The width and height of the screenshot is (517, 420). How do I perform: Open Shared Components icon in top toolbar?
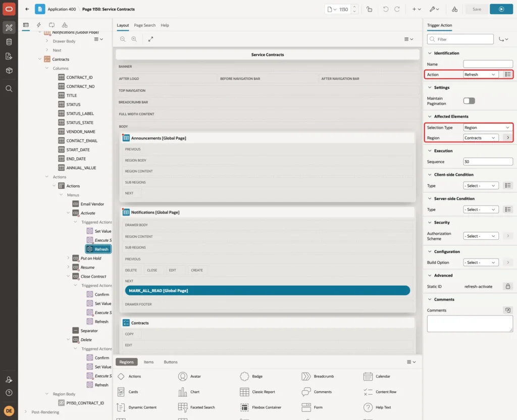click(x=454, y=9)
